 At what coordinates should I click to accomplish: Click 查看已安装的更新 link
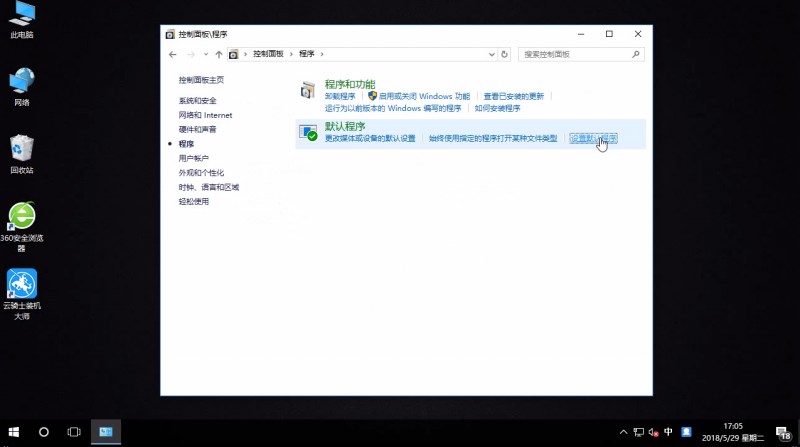[514, 96]
